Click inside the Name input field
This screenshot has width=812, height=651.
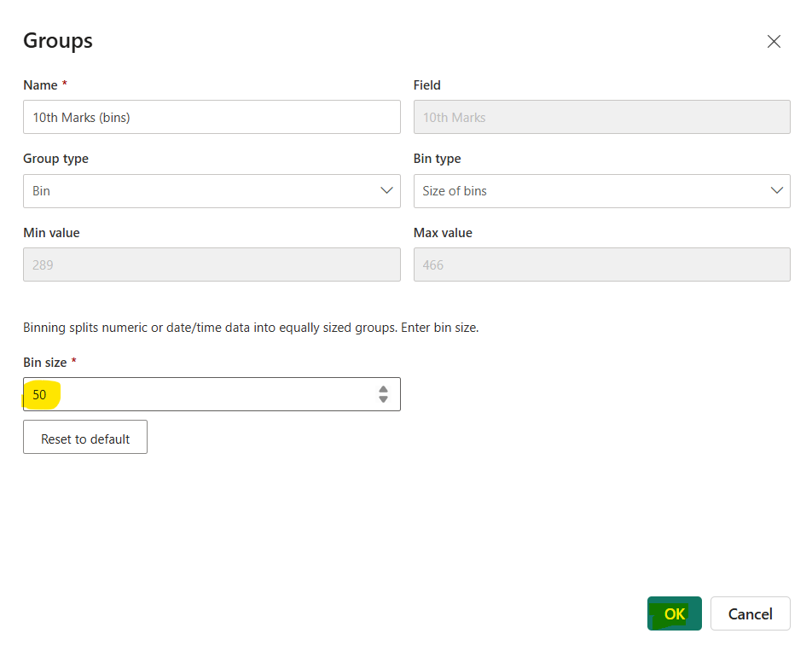(212, 117)
